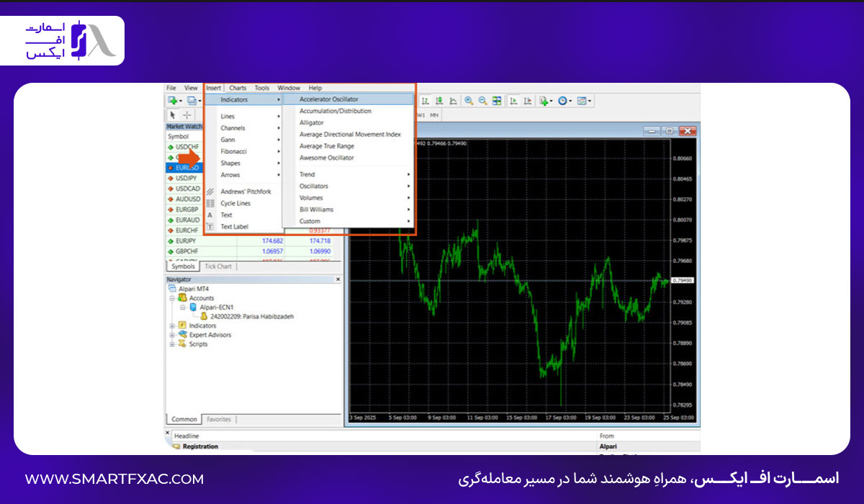
Task: Collapse the Alpari-ECN1 tree node
Action: point(183,307)
